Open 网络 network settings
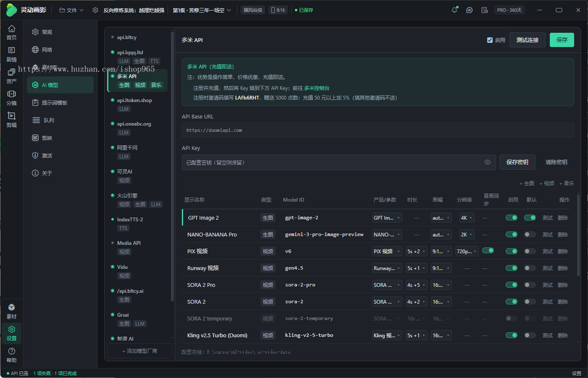The height and width of the screenshot is (378, 588). coord(60,50)
